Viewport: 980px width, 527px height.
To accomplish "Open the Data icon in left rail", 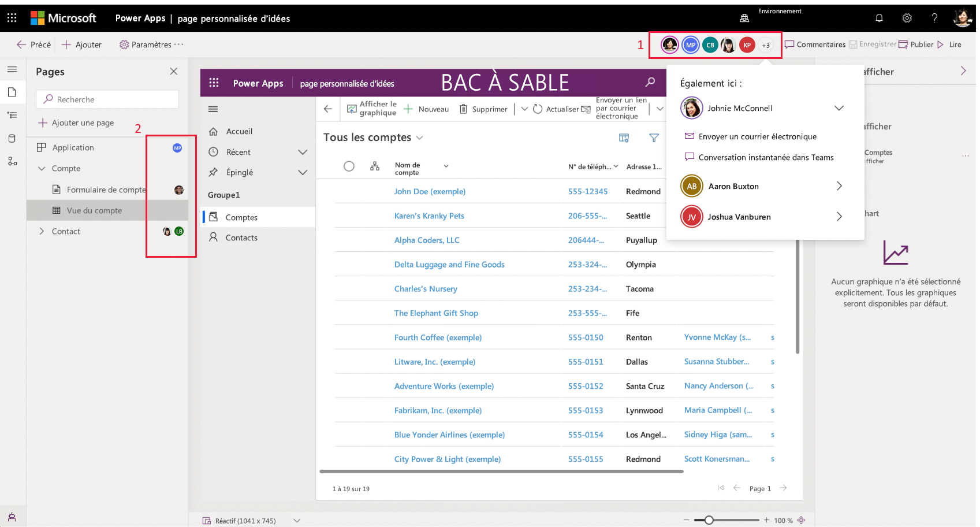I will (12, 139).
